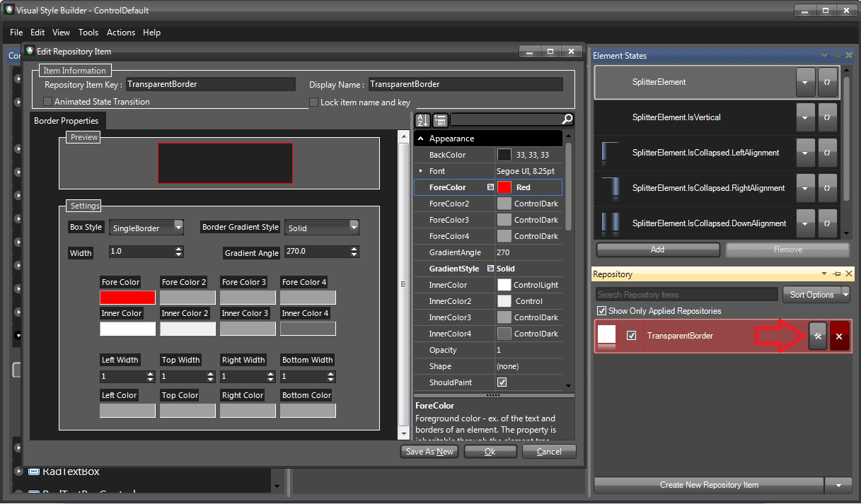Click the Cancel button
The width and height of the screenshot is (861, 504).
pos(549,452)
